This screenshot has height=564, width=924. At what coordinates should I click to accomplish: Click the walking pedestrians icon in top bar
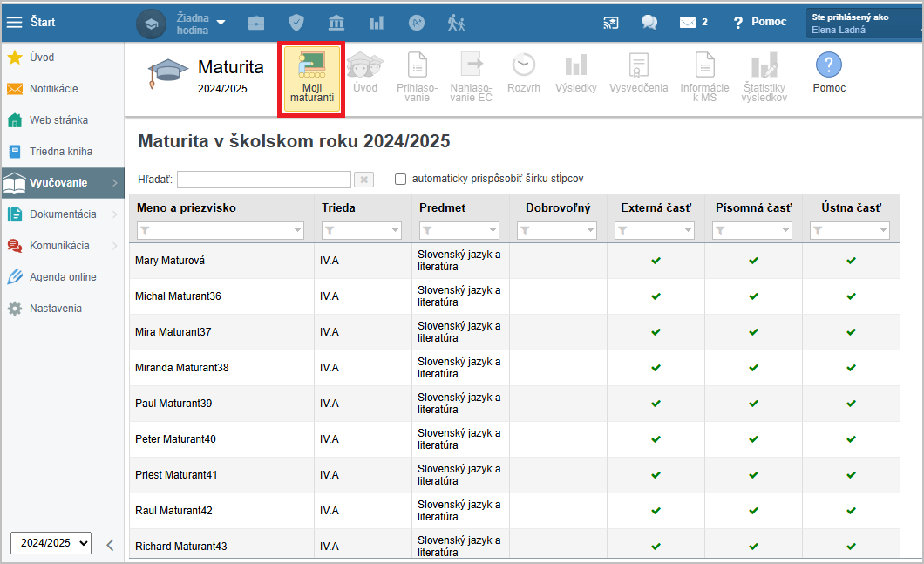point(457,23)
